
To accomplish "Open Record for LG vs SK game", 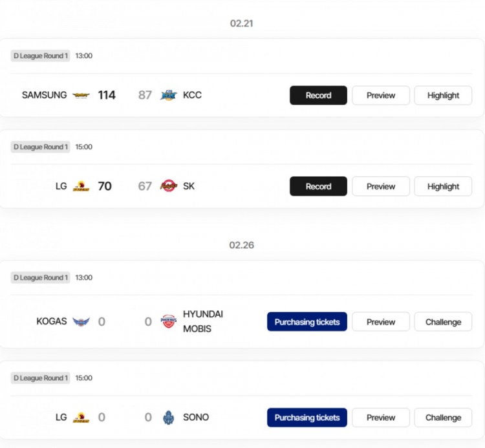I will [318, 187].
